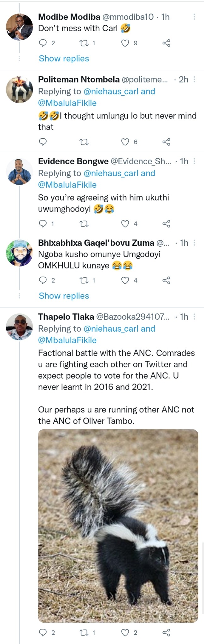Share Bhixabhixa Zuma's tweet
The height and width of the screenshot is (644, 204).
(166, 280)
